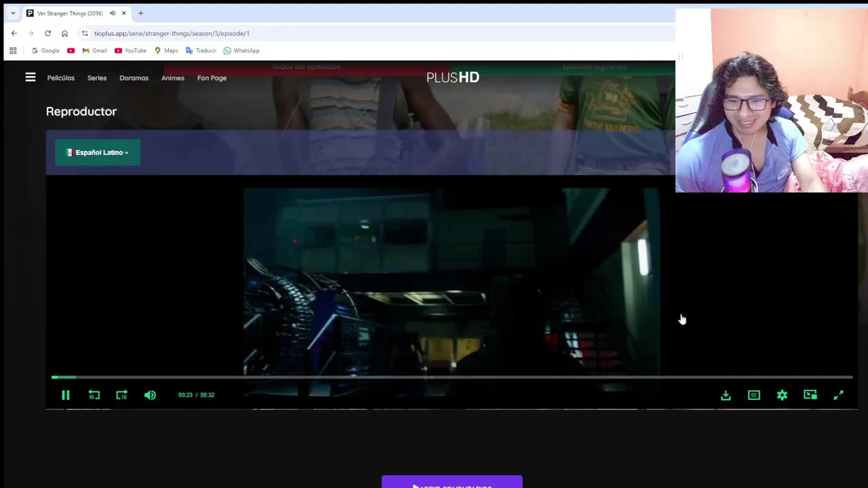Select the Ver Stranger Things tab
The width and height of the screenshot is (868, 488).
click(x=77, y=13)
